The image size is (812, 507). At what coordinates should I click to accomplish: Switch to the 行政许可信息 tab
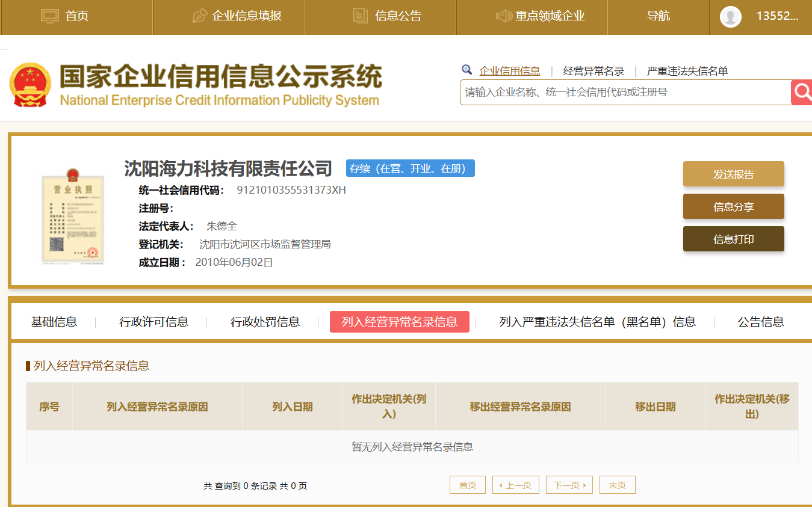tap(153, 322)
